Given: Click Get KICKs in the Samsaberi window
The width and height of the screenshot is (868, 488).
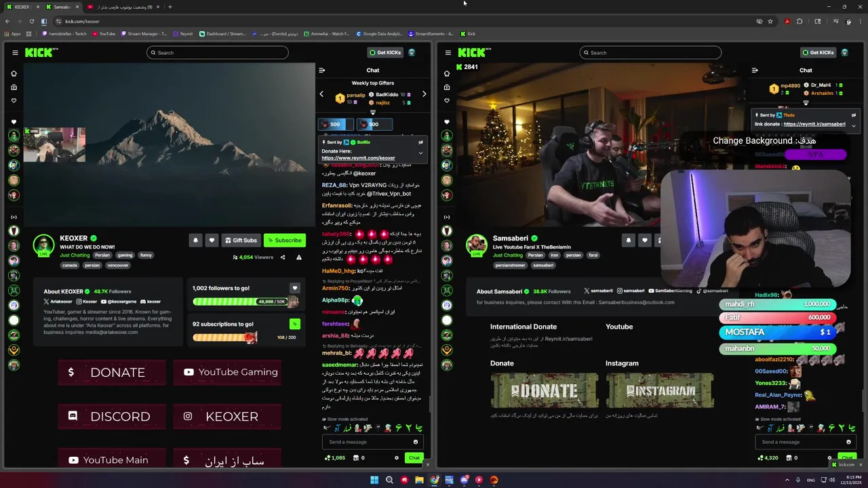Looking at the screenshot, I should 817,53.
